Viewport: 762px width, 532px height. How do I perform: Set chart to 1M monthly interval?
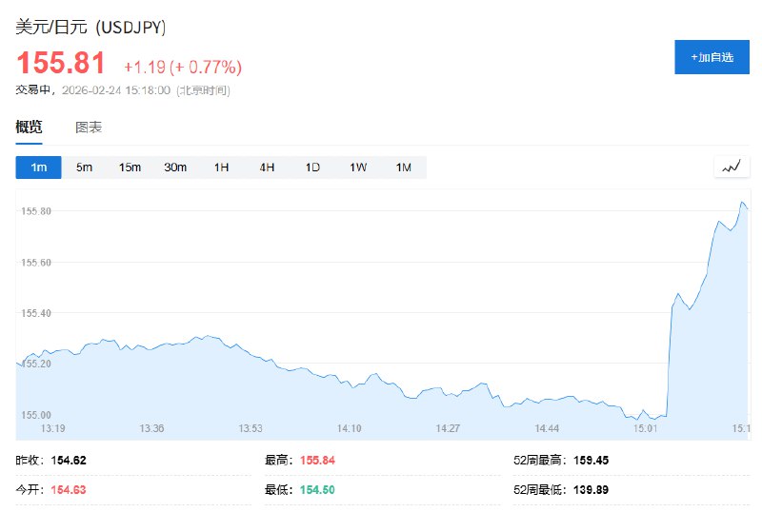coord(404,167)
